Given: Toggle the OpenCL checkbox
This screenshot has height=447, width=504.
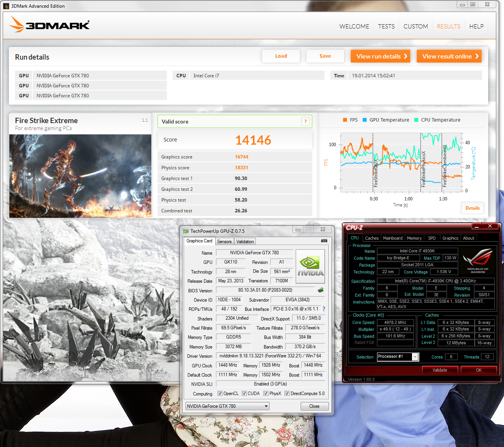Looking at the screenshot, I should pos(220,394).
